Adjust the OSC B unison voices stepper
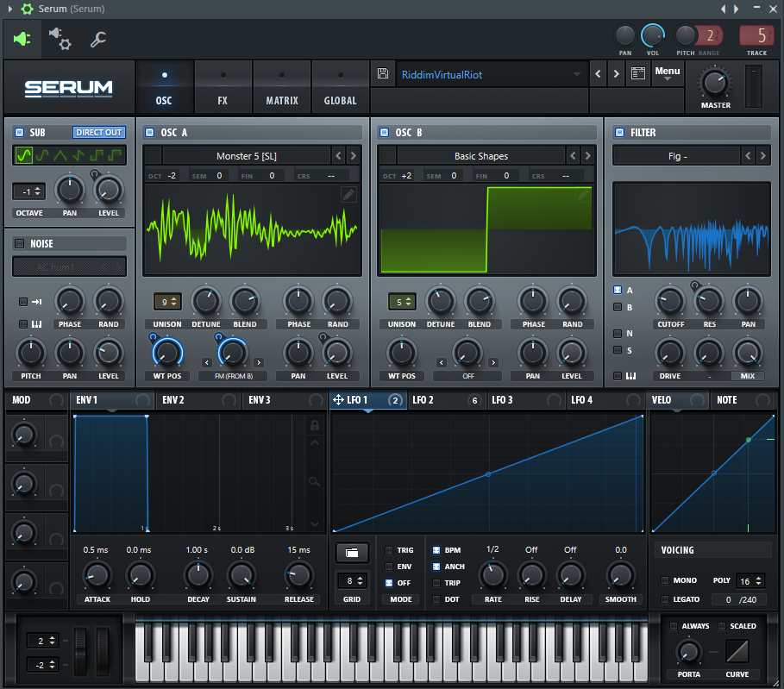 [x=402, y=302]
